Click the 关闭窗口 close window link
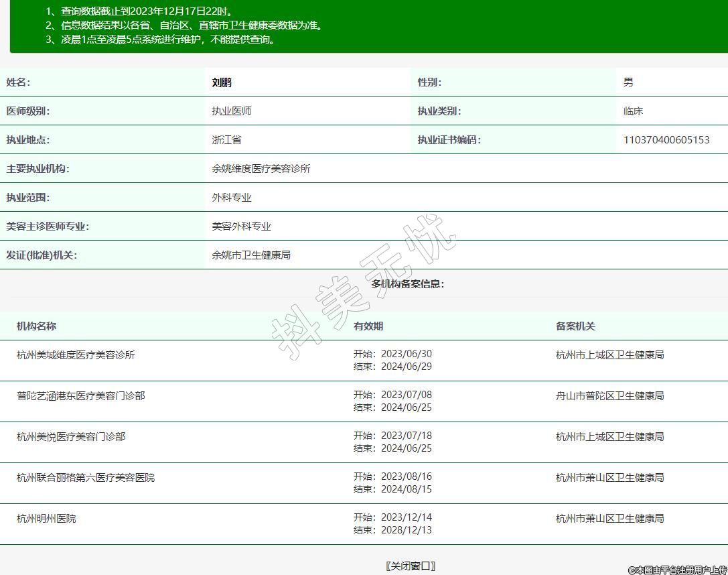 pyautogui.click(x=411, y=566)
